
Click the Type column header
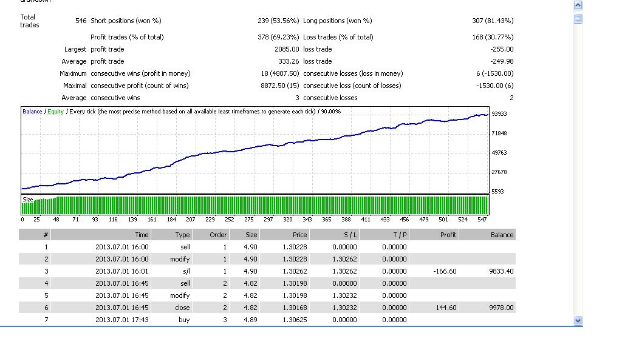click(x=172, y=235)
